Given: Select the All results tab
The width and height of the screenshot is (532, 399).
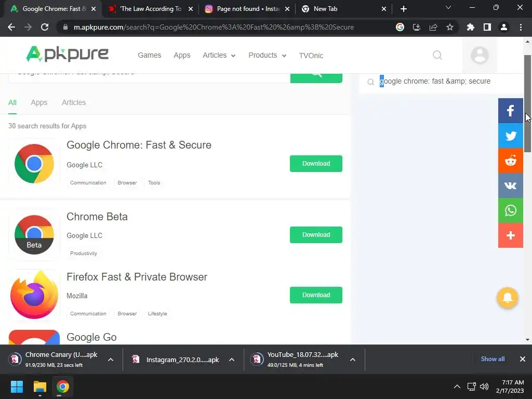Looking at the screenshot, I should 12,102.
